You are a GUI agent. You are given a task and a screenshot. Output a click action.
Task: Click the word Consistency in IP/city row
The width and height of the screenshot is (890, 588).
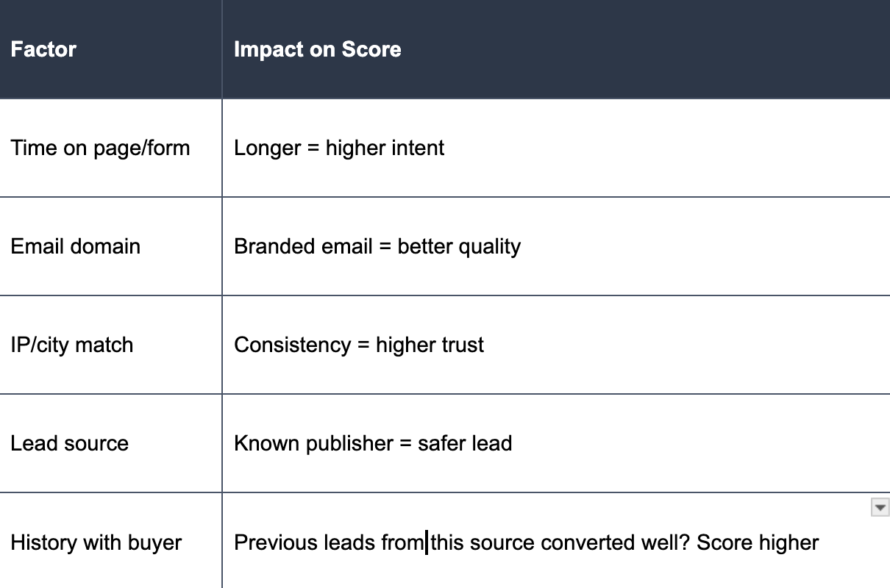(x=292, y=345)
